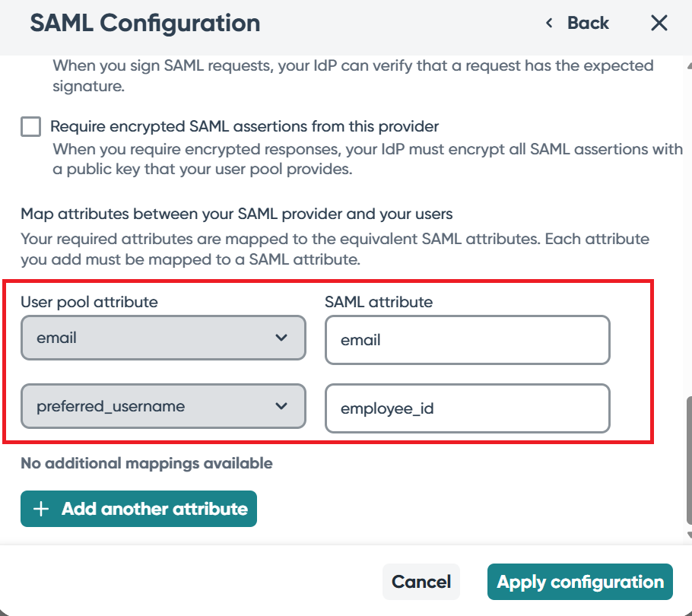Click the employee_id SAML attribute input

pyautogui.click(x=467, y=408)
